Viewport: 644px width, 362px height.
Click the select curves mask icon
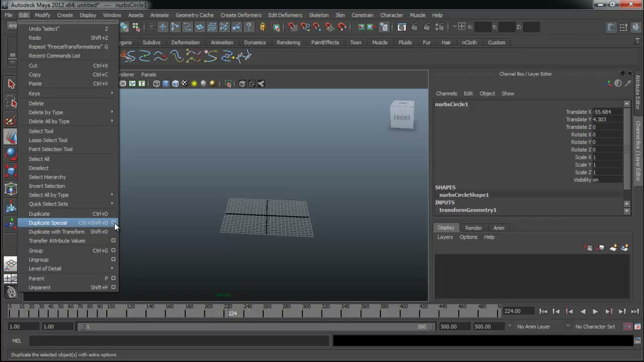[187, 27]
